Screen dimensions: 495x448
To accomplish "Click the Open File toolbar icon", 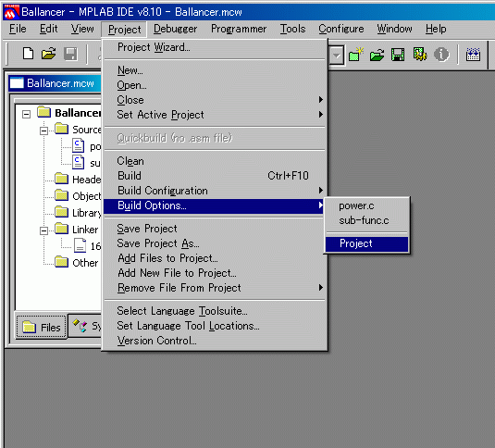I will click(49, 54).
